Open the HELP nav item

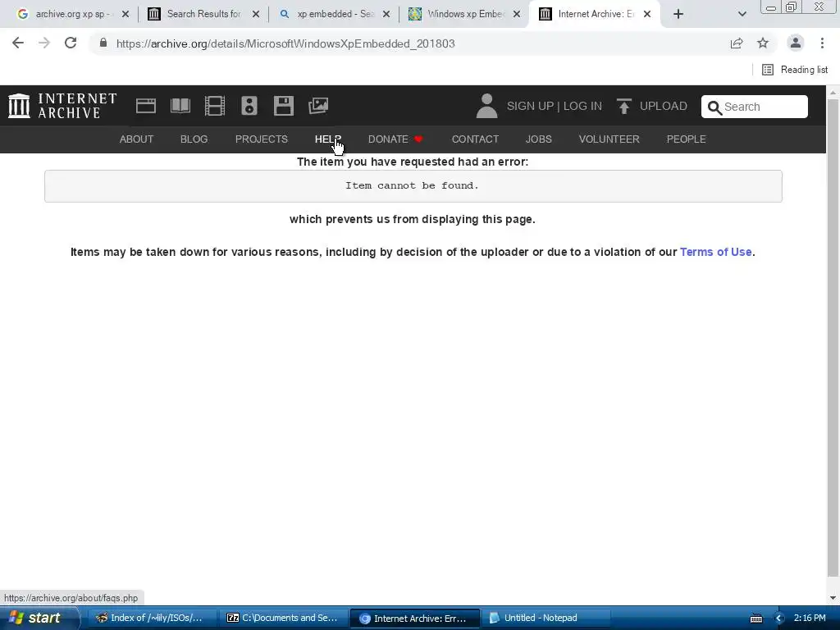point(328,139)
